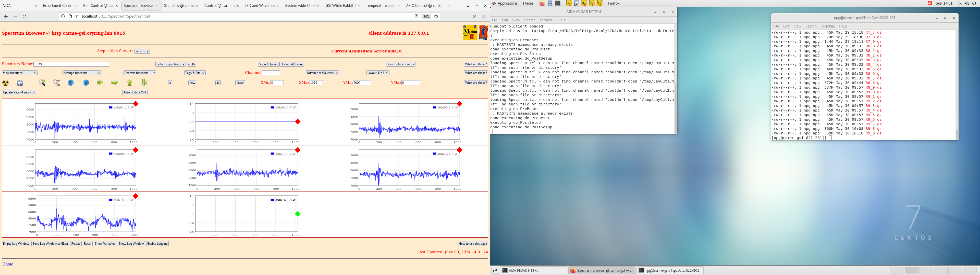Toggle the linear scale button
The width and height of the screenshot is (980, 275).
click(240, 83)
